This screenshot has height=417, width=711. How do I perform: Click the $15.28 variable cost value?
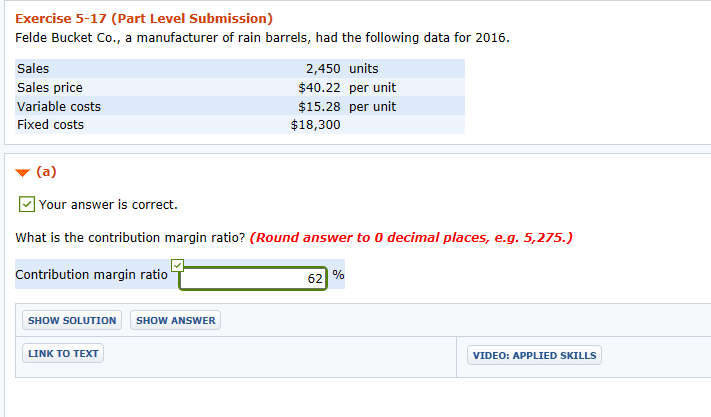[319, 106]
